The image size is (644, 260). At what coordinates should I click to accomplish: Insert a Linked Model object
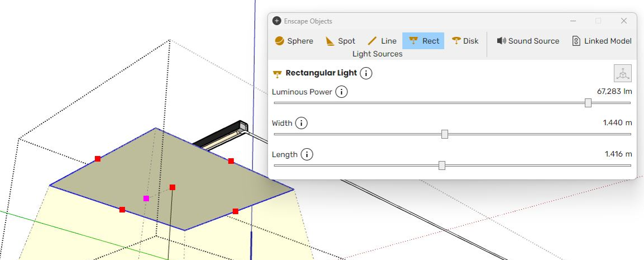click(x=602, y=41)
